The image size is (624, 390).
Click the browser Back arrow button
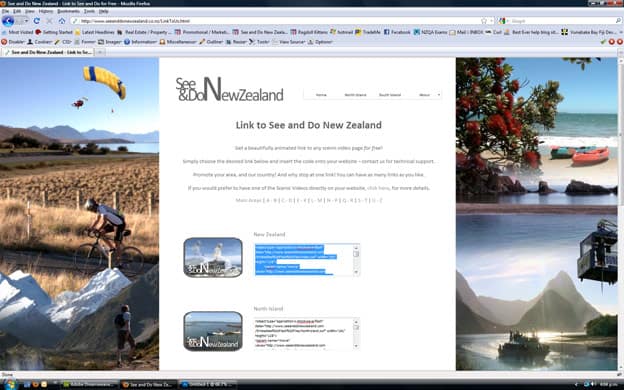click(8, 21)
